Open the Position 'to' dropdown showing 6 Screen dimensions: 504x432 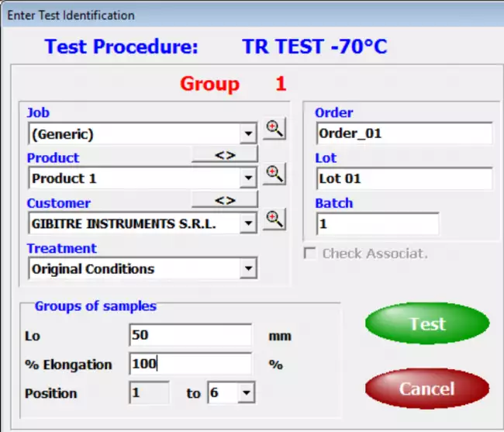click(246, 393)
